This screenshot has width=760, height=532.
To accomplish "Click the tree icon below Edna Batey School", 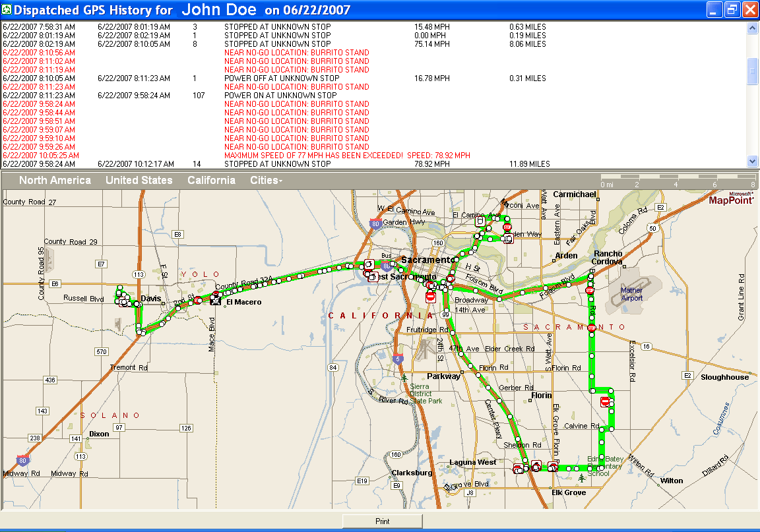I will 582,478.
